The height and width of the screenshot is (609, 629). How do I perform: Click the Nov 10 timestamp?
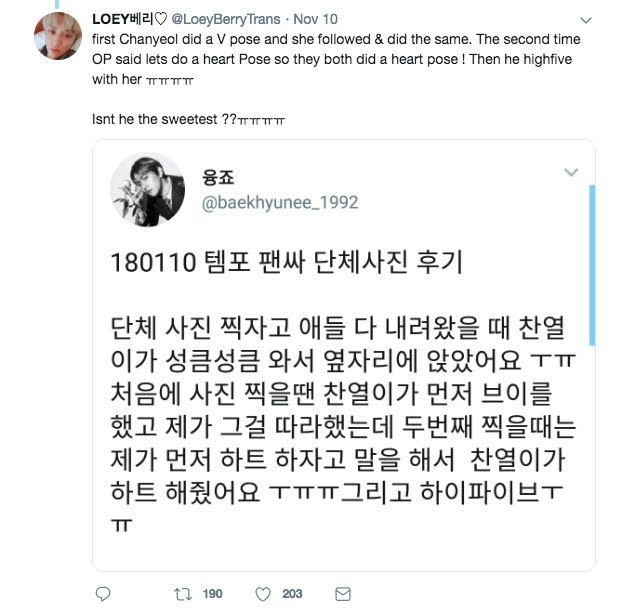[315, 19]
